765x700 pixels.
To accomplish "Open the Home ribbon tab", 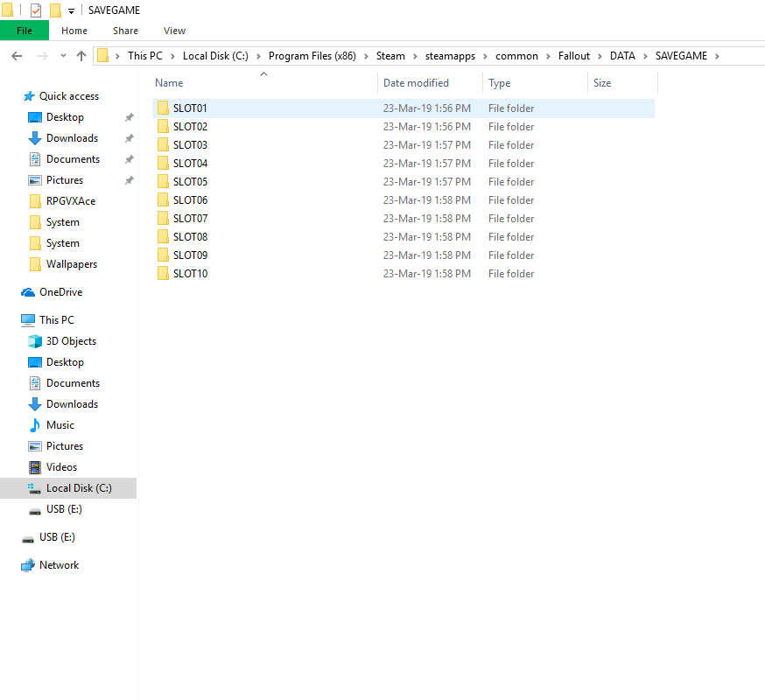I will click(x=74, y=31).
